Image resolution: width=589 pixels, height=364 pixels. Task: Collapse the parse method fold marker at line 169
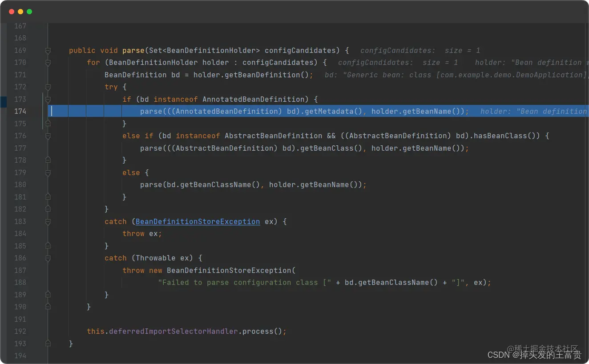coord(48,51)
